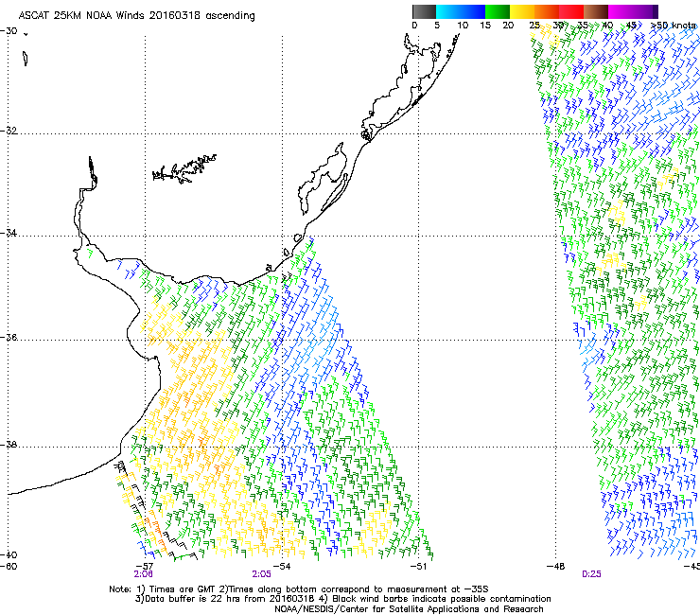This screenshot has width=700, height=615.
Task: Click the purple '2:08' swath time
Action: coord(143,574)
